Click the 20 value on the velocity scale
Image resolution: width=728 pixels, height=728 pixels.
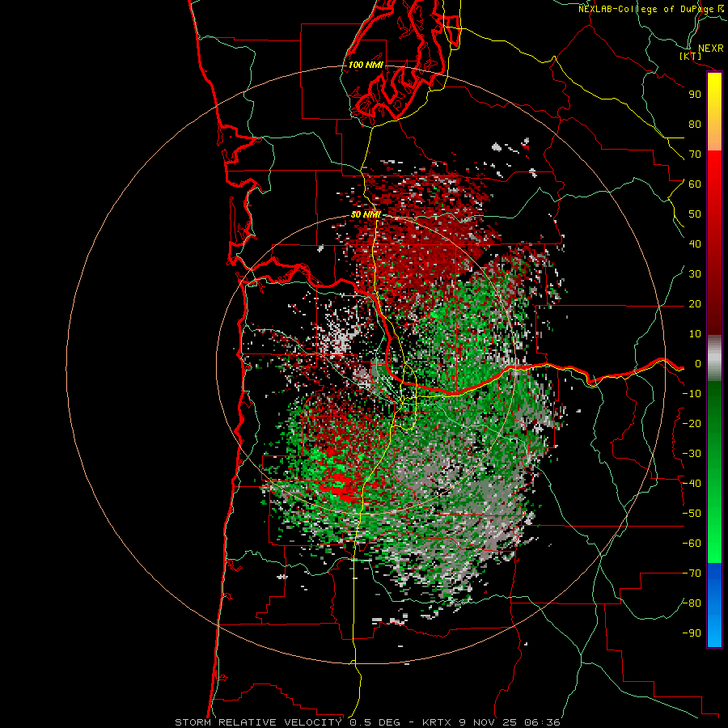tap(695, 304)
